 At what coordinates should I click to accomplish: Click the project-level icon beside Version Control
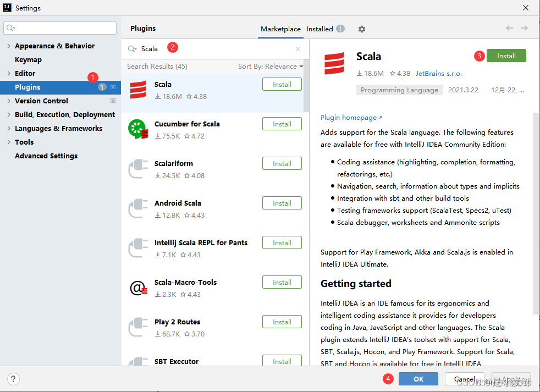(113, 101)
